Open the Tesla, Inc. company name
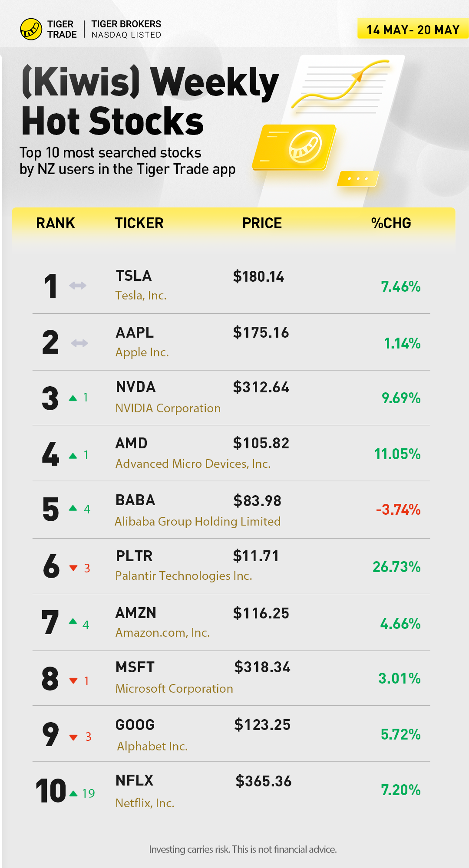Screen dimensions: 469x868 [141, 296]
